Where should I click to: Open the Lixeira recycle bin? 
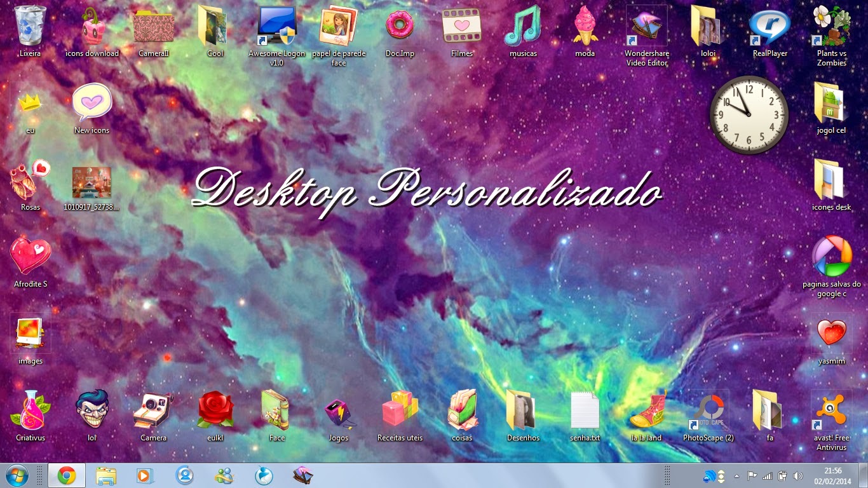tap(29, 29)
